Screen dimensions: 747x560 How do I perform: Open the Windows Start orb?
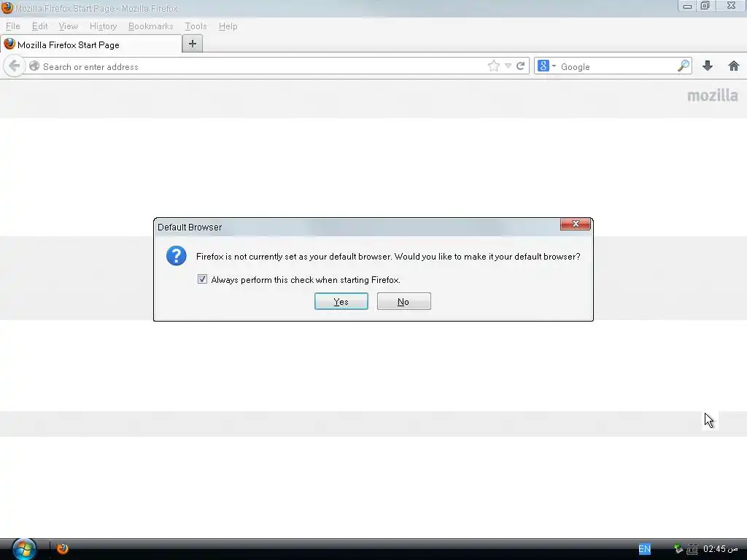24,548
